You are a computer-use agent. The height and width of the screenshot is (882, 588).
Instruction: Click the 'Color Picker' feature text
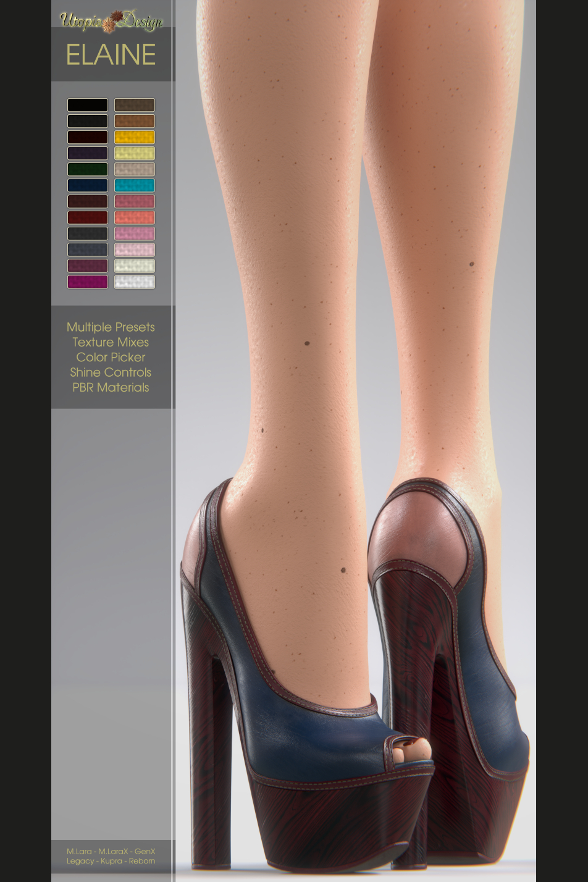111,357
